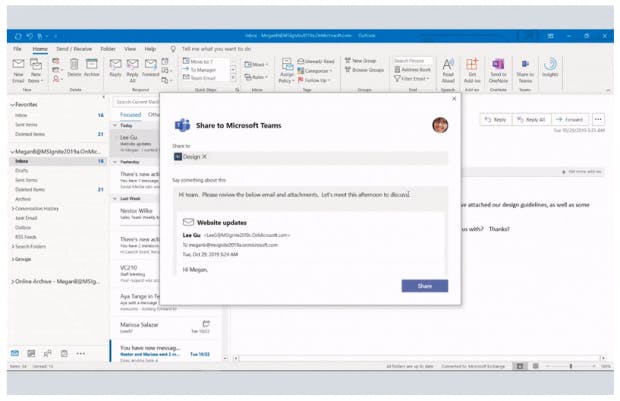Image resolution: width=620 pixels, height=401 pixels.
Task: Open Follow Up flag dropdown
Action: click(315, 80)
